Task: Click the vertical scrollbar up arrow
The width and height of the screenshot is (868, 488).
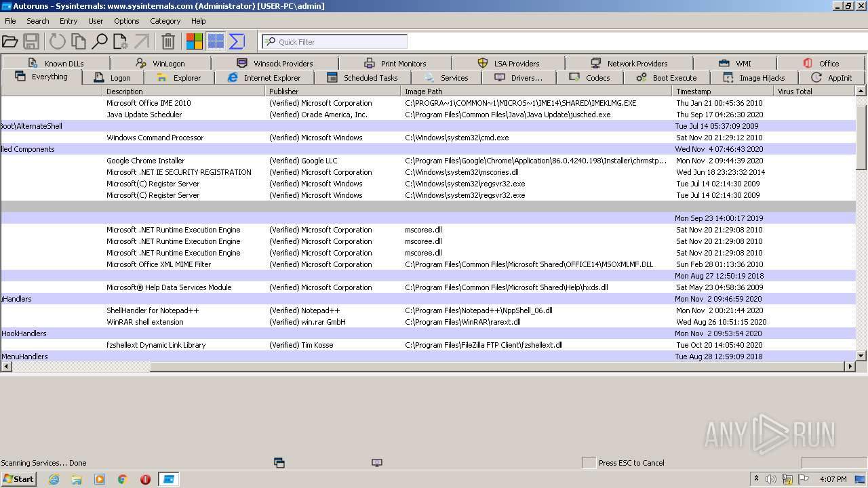Action: coord(861,91)
